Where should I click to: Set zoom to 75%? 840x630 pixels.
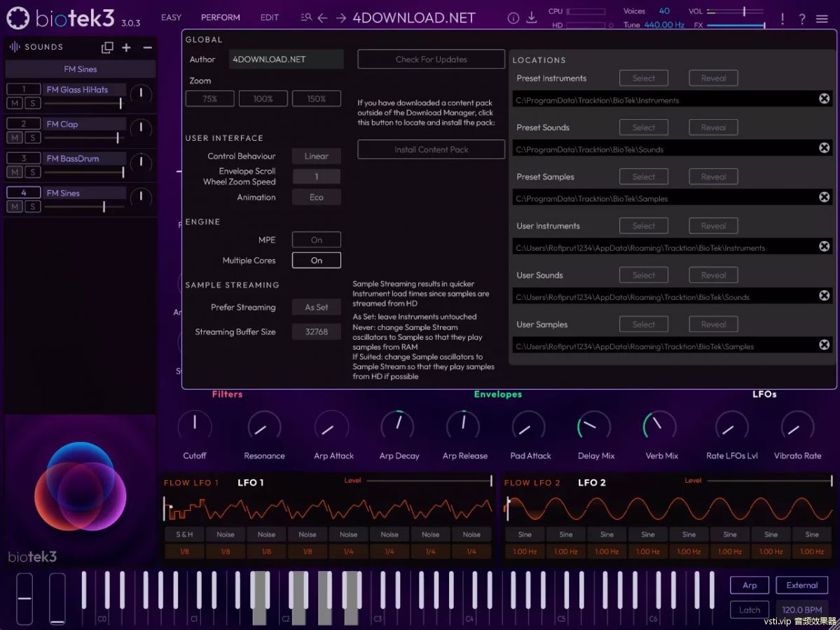click(209, 99)
